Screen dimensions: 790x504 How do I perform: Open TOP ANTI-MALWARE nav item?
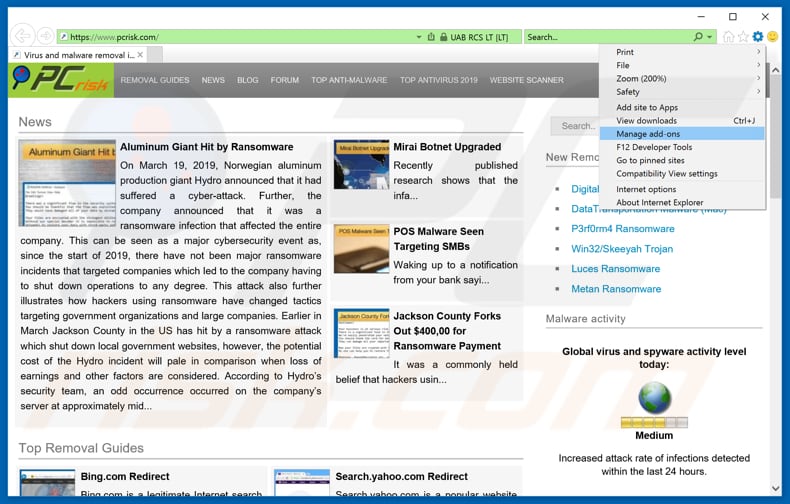click(349, 80)
